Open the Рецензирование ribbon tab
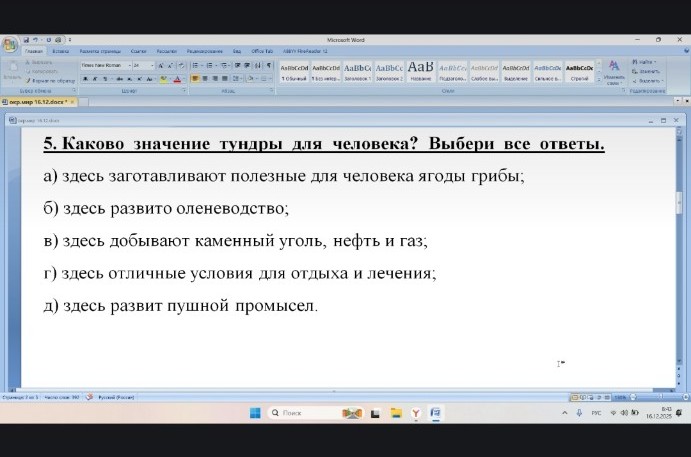691x457 pixels. tap(204, 51)
